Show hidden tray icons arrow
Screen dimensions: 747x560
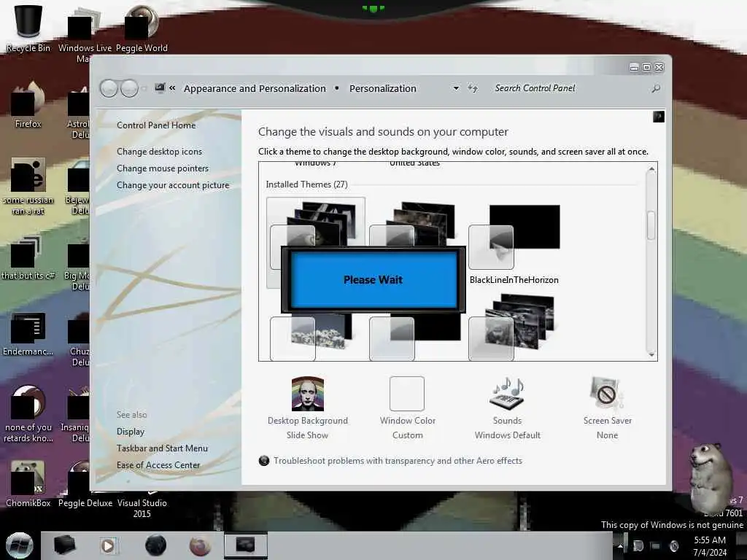(x=620, y=547)
